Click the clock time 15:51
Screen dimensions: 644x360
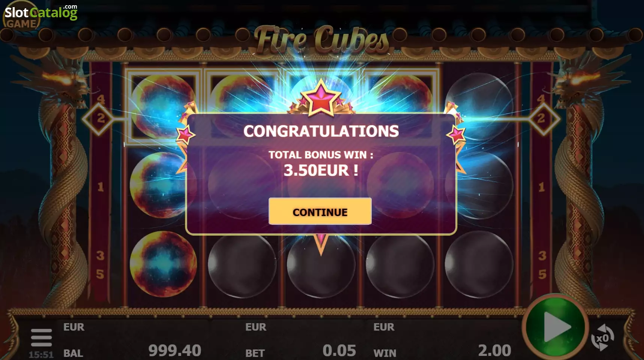tap(41, 354)
